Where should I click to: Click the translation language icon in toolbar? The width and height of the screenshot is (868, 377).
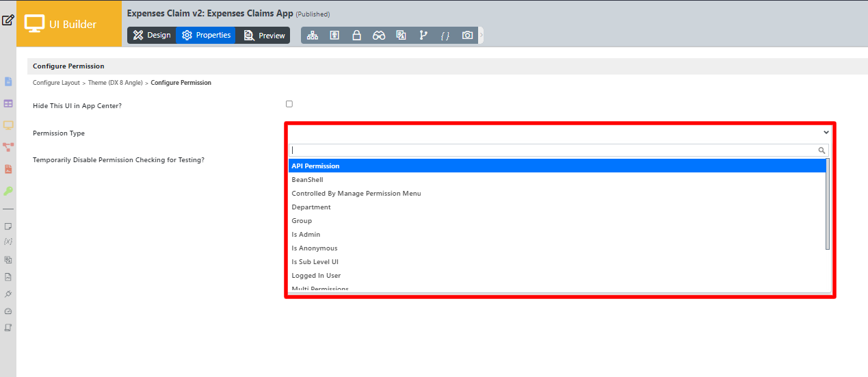tap(401, 36)
